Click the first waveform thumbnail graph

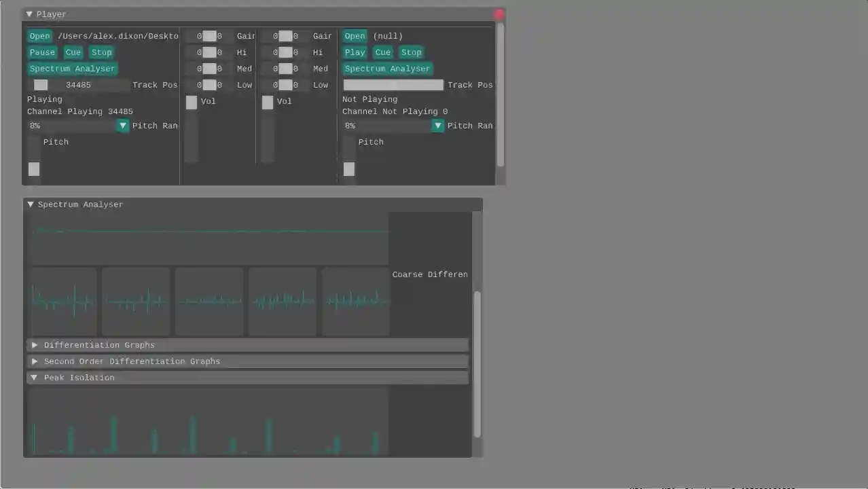pyautogui.click(x=63, y=301)
